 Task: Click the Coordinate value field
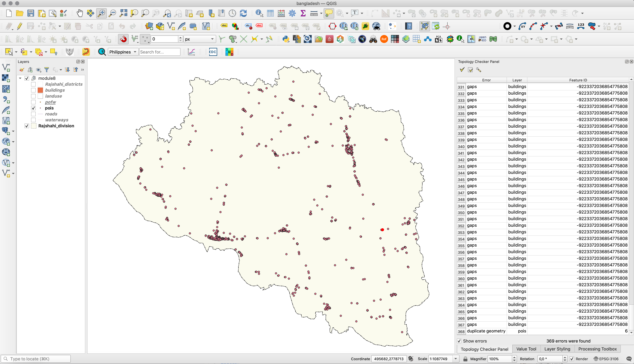tap(389, 359)
